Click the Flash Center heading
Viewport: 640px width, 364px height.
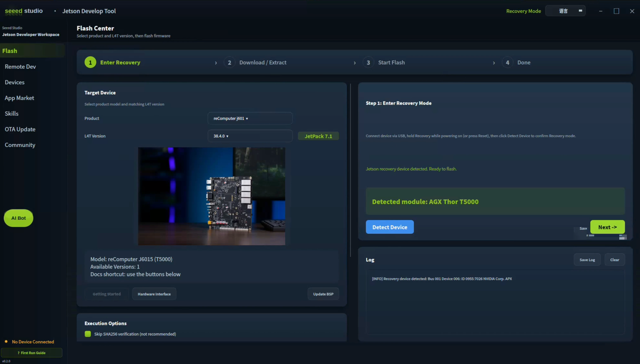(x=95, y=28)
